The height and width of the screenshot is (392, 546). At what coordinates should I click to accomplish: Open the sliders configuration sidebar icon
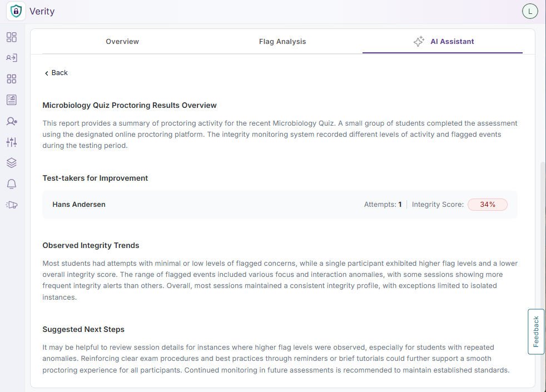click(12, 142)
